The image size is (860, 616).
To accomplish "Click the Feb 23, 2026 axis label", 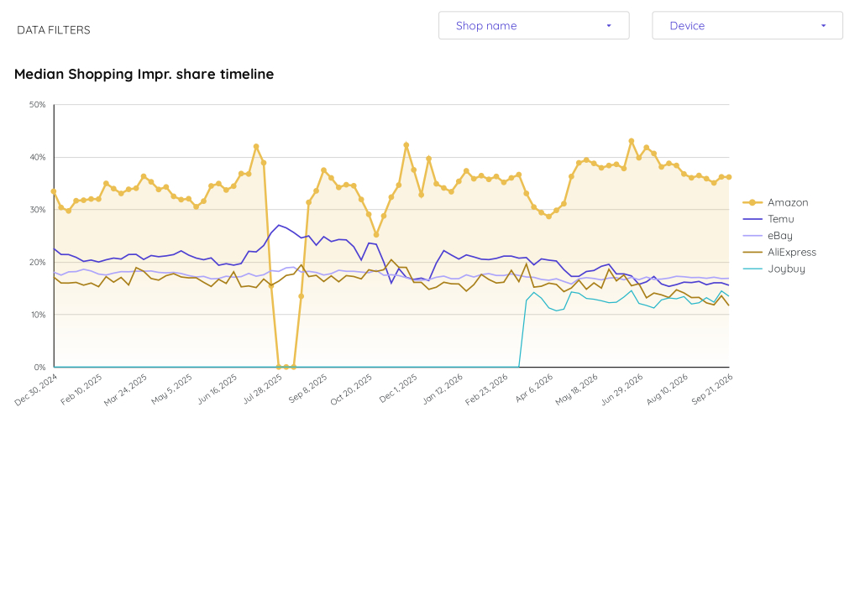I will click(x=486, y=389).
